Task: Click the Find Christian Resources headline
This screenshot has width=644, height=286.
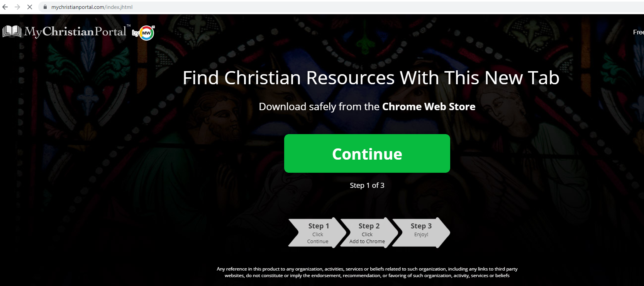Action: (371, 78)
